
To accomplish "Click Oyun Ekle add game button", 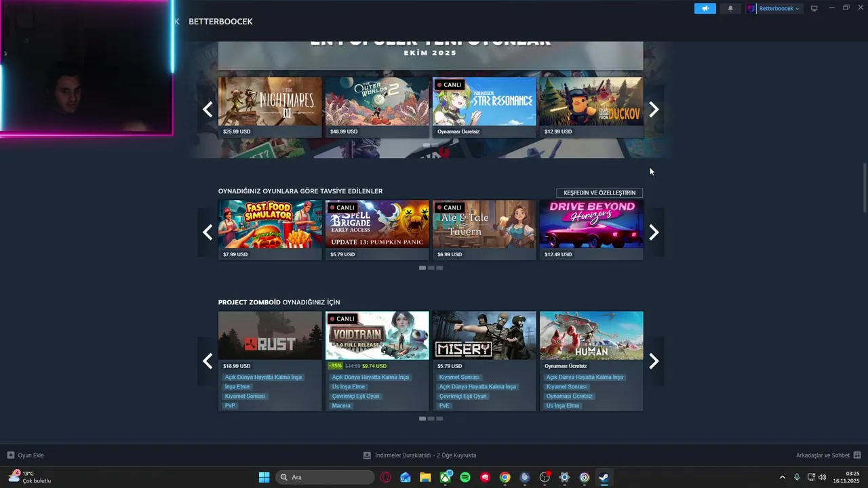I will (26, 455).
